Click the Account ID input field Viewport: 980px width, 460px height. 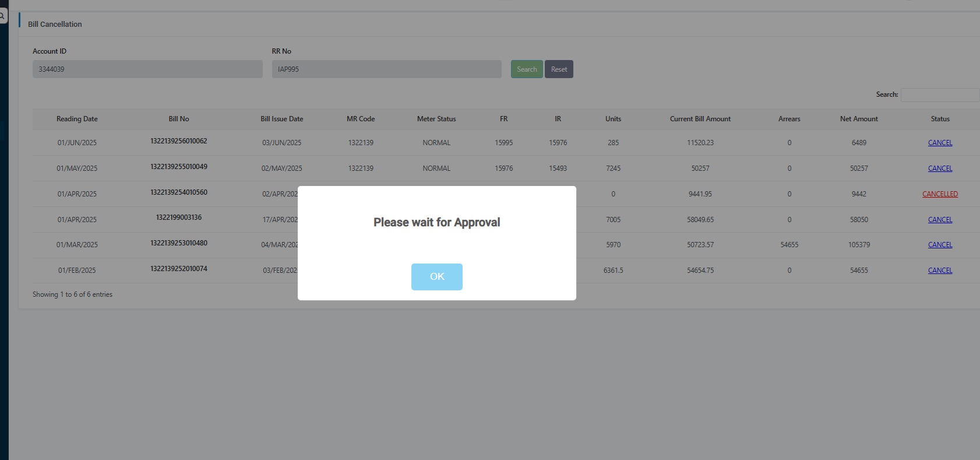[147, 69]
